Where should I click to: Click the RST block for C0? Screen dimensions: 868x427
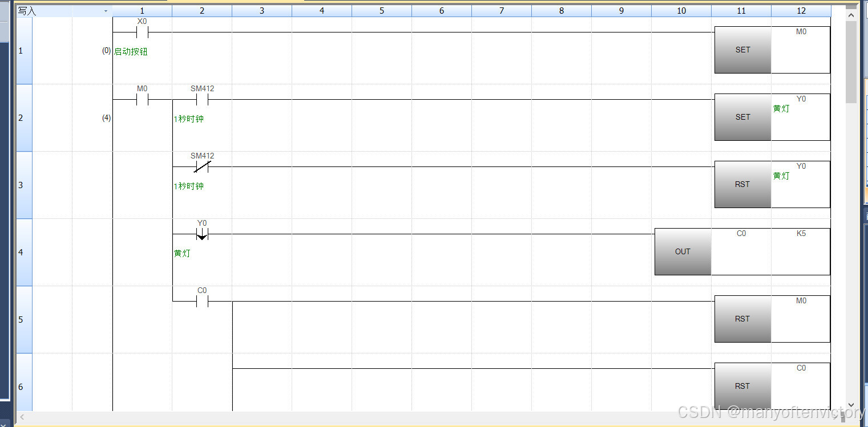coord(742,386)
